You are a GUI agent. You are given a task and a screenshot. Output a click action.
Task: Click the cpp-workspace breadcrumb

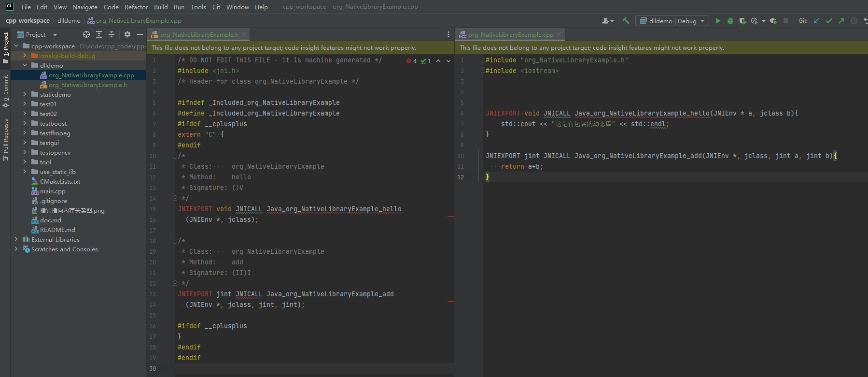click(x=28, y=20)
